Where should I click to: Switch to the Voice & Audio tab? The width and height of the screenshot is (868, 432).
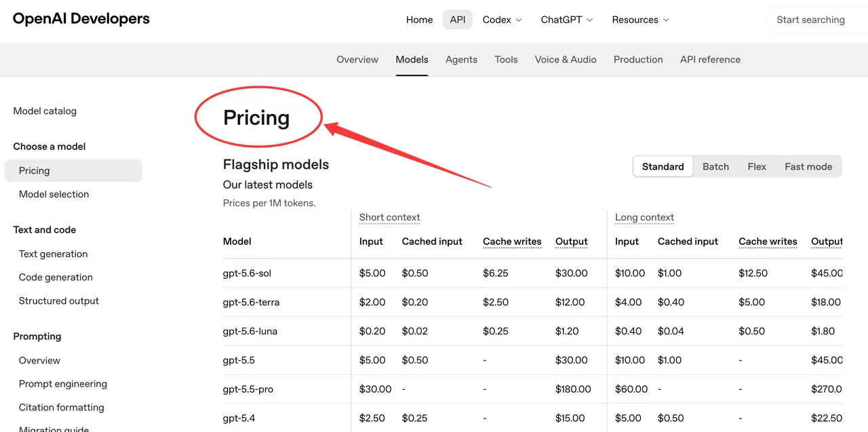(x=566, y=60)
